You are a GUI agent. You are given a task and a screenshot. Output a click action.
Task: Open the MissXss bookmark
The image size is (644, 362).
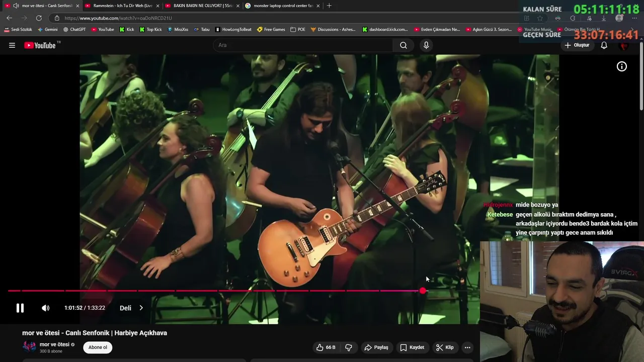178,30
